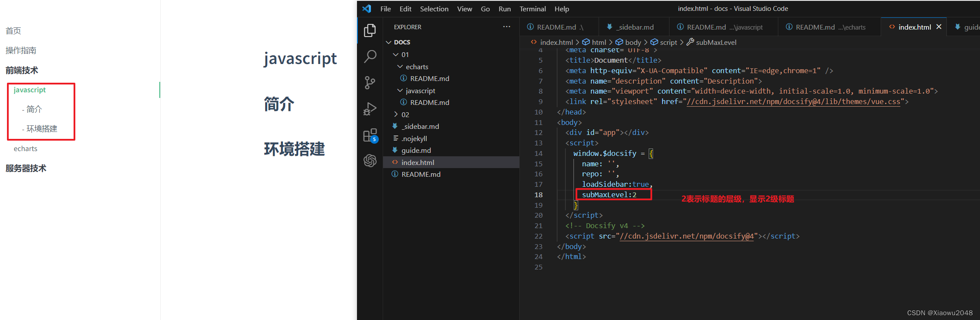
Task: Open the Explorer view in activity bar
Action: click(x=370, y=30)
